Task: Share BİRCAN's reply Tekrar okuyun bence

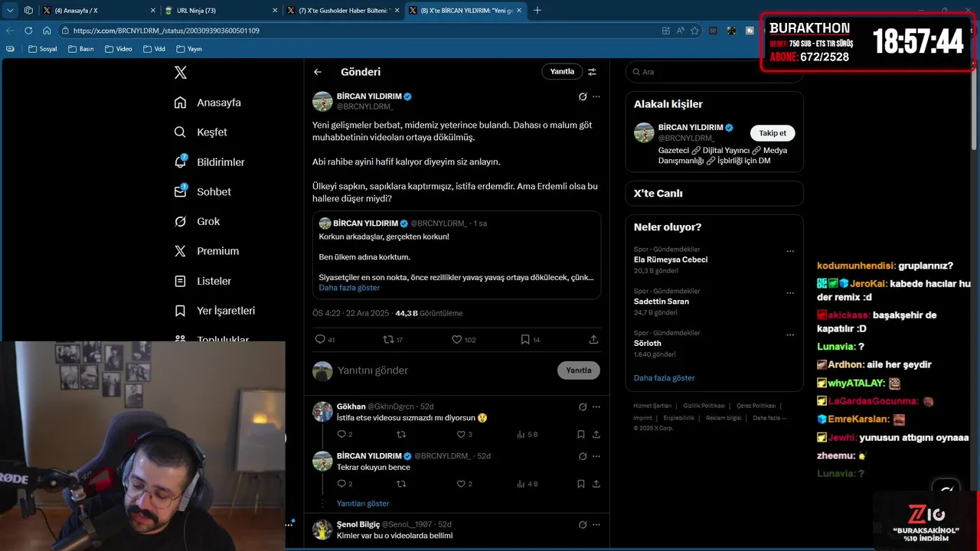Action: point(596,484)
